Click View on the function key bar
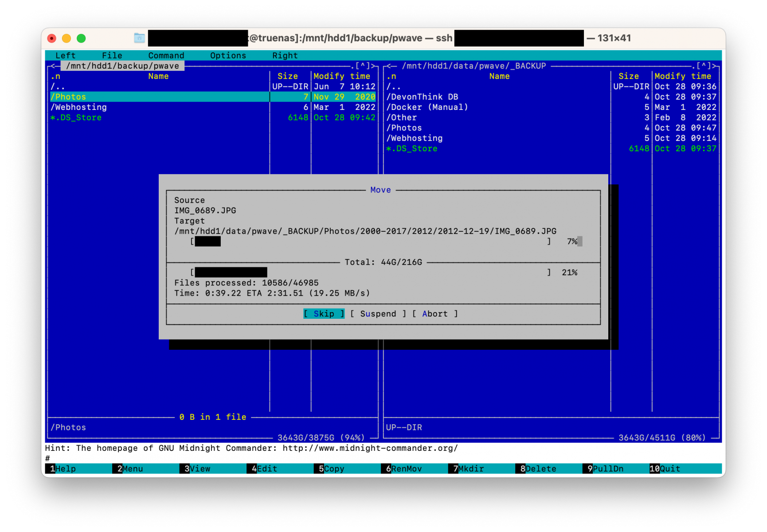Viewport: 767px width, 532px height. click(196, 469)
